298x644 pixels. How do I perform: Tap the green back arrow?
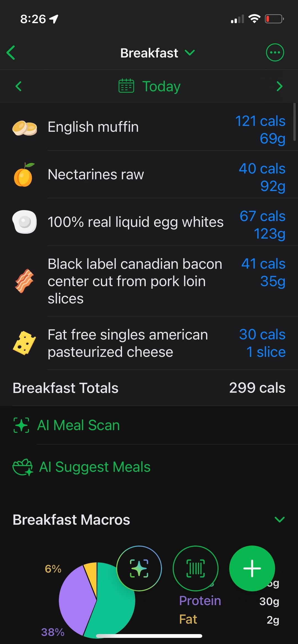point(11,53)
